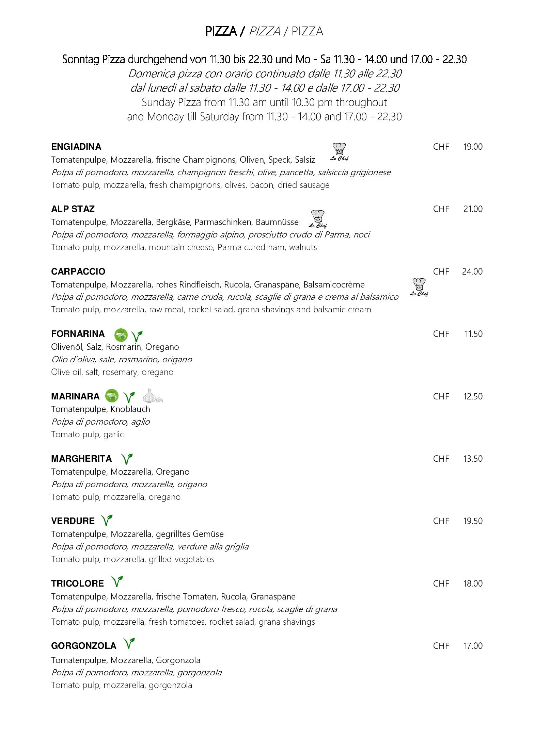Click the Le Chef hat icon beside Engiadina
The image size is (535, 756).
tap(339, 152)
